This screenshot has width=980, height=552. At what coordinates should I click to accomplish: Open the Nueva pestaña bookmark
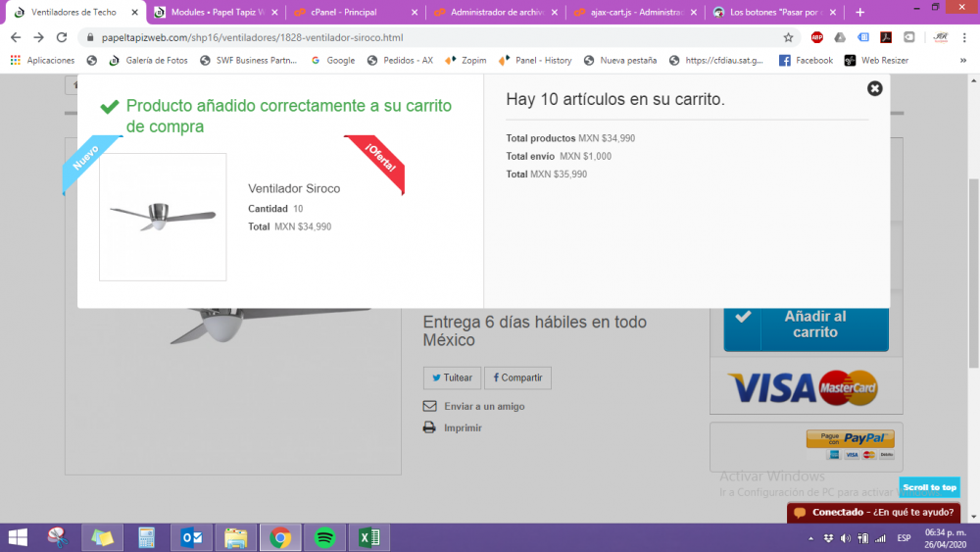click(x=620, y=61)
